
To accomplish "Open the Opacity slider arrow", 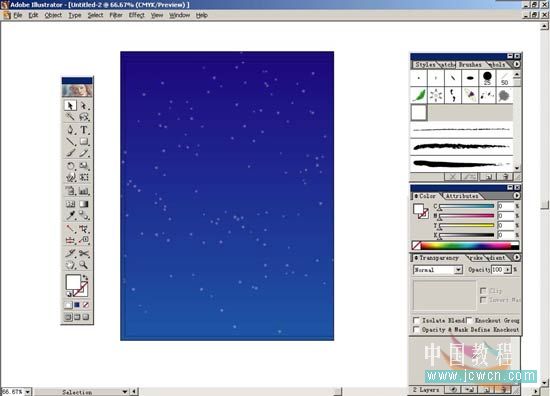I will pyautogui.click(x=508, y=270).
